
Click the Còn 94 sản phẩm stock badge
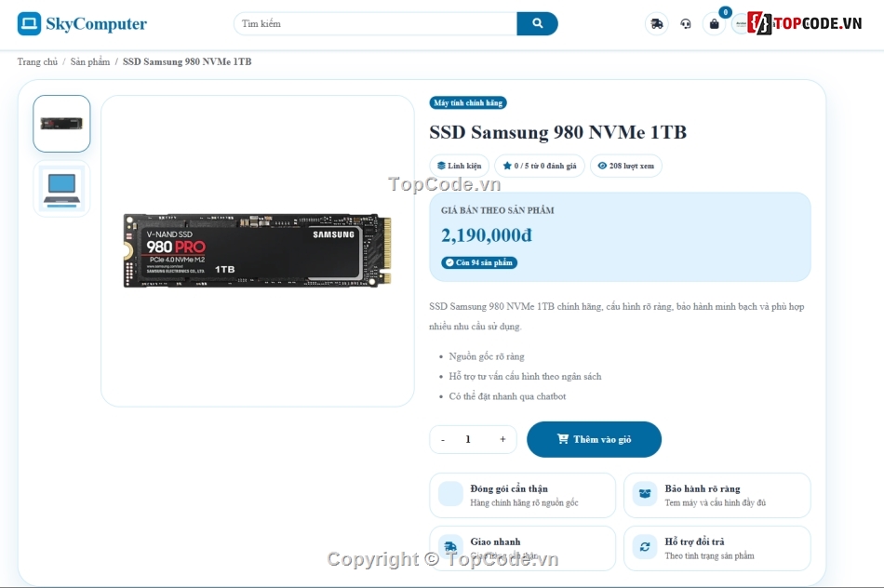pyautogui.click(x=479, y=262)
